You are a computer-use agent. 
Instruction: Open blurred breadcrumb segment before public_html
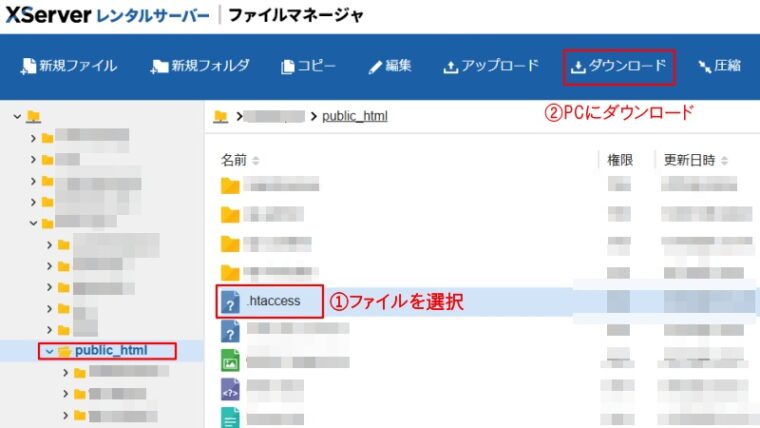coord(274,116)
